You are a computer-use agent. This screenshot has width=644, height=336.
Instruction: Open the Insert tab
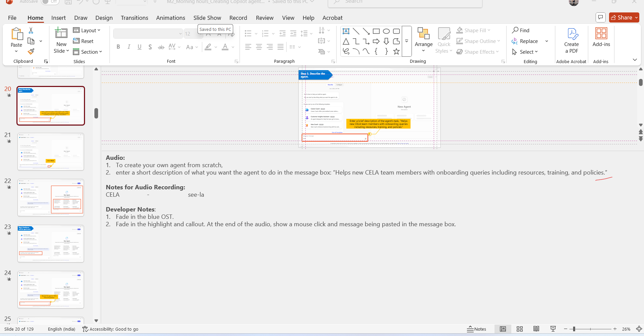(58, 18)
